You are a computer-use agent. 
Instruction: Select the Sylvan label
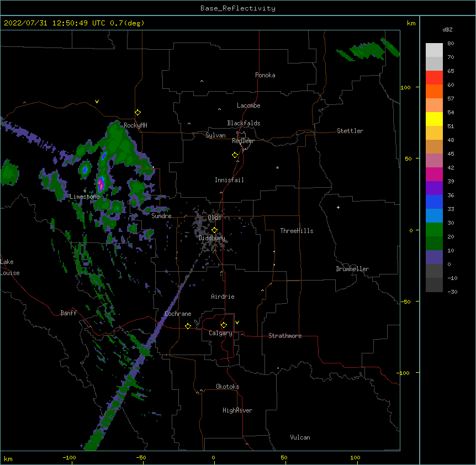[x=215, y=135]
